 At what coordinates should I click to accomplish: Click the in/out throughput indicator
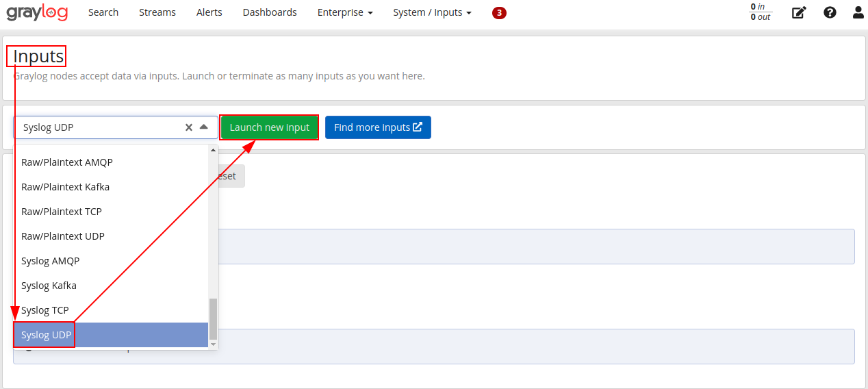click(761, 12)
